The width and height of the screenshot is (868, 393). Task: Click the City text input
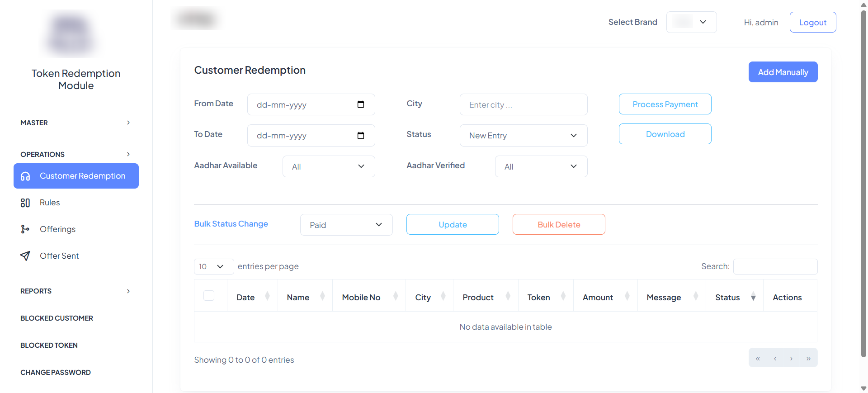pos(524,104)
